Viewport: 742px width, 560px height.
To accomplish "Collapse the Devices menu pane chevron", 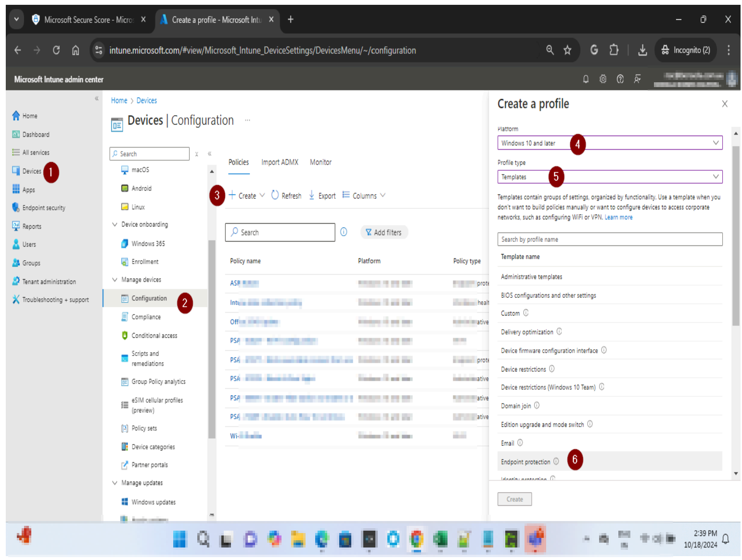I will [210, 154].
